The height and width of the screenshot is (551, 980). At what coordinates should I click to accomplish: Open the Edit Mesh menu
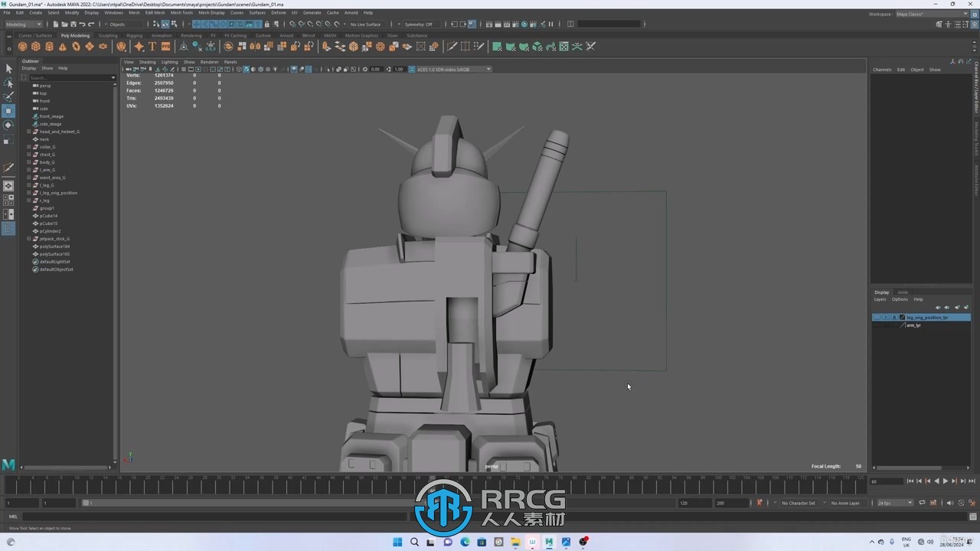coord(155,13)
